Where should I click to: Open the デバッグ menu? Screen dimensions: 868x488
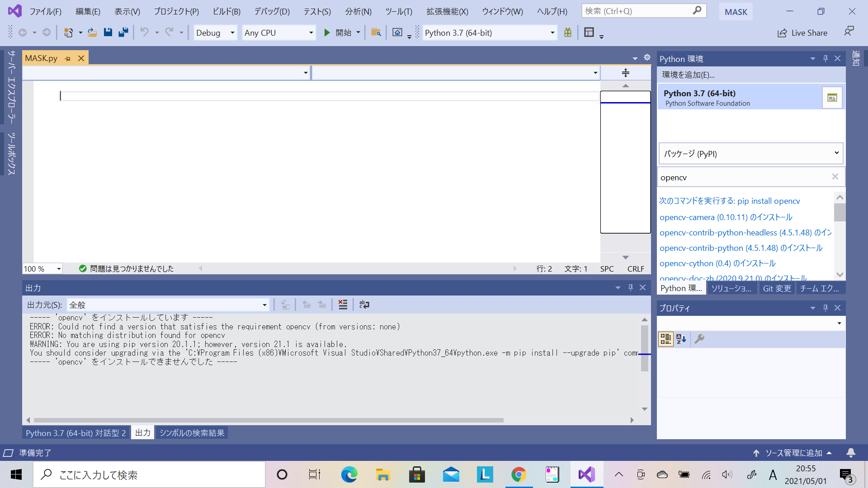coord(271,11)
